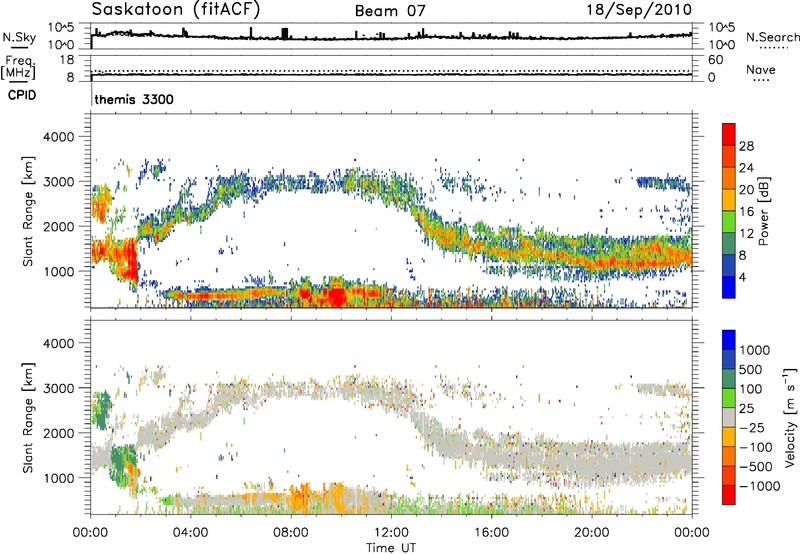Click the N.Sky noise spike near 07:45 UT
Image resolution: width=800 pixels, height=554 pixels.
pos(285,33)
